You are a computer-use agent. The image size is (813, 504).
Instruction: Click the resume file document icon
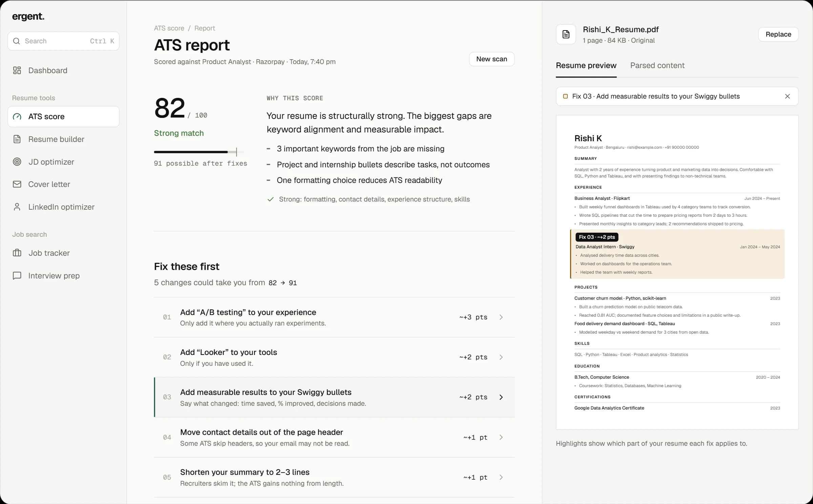[x=566, y=34]
